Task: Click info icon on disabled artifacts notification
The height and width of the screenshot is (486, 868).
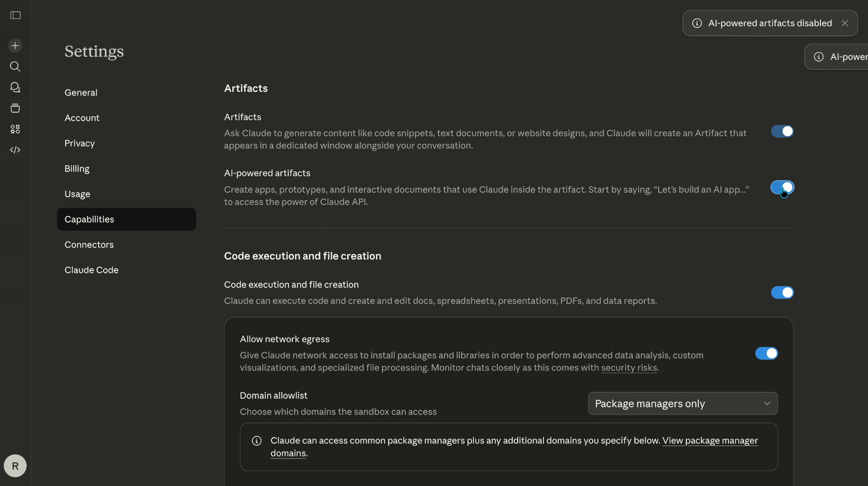Action: [x=696, y=23]
